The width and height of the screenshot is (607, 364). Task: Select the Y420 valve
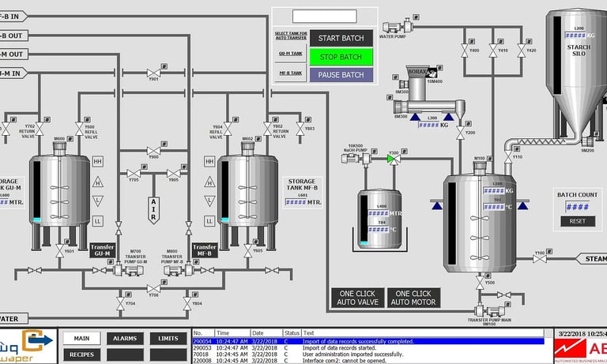[522, 51]
